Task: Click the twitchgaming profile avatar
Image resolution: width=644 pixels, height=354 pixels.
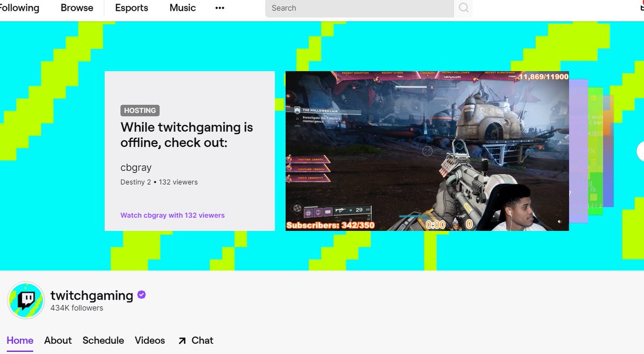Action: [x=25, y=300]
